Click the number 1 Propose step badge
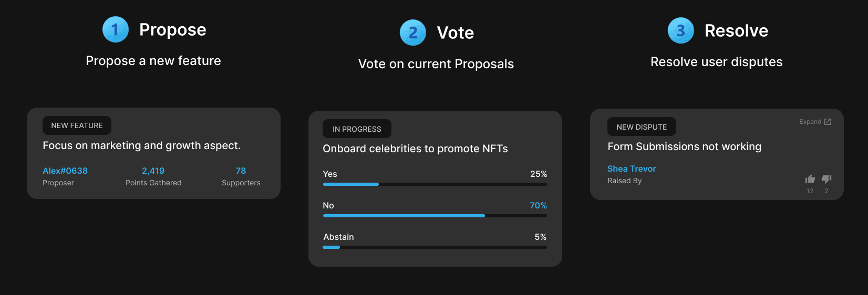 coord(116,29)
